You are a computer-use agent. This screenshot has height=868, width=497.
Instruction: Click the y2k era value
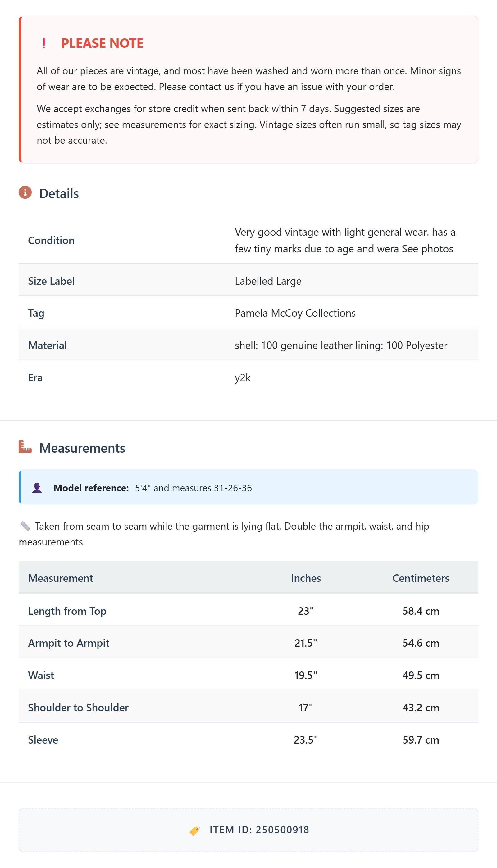[x=243, y=378]
